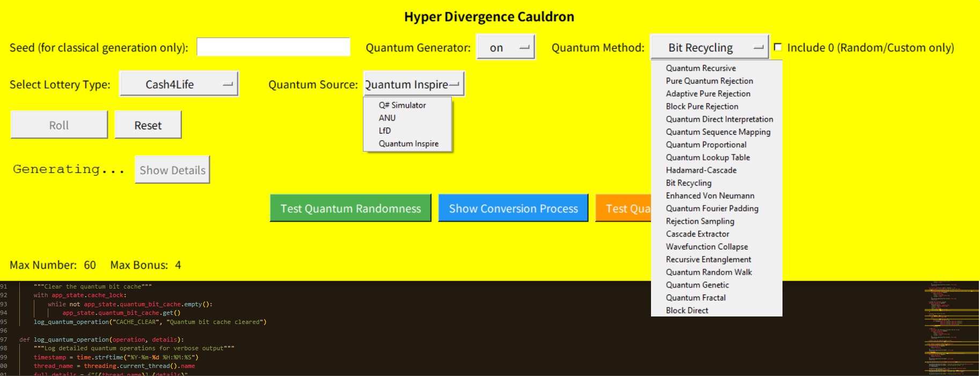980x376 pixels.
Task: Click the orange Test Qua... button
Action: (x=623, y=208)
